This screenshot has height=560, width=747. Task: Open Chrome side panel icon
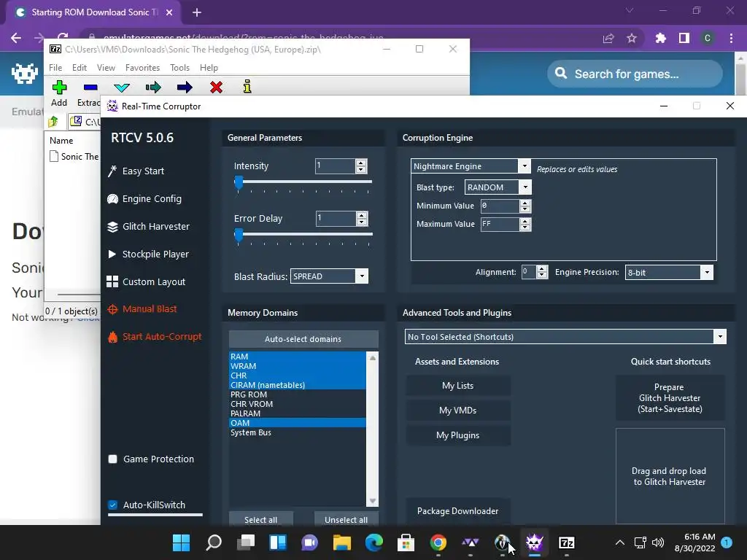684,38
